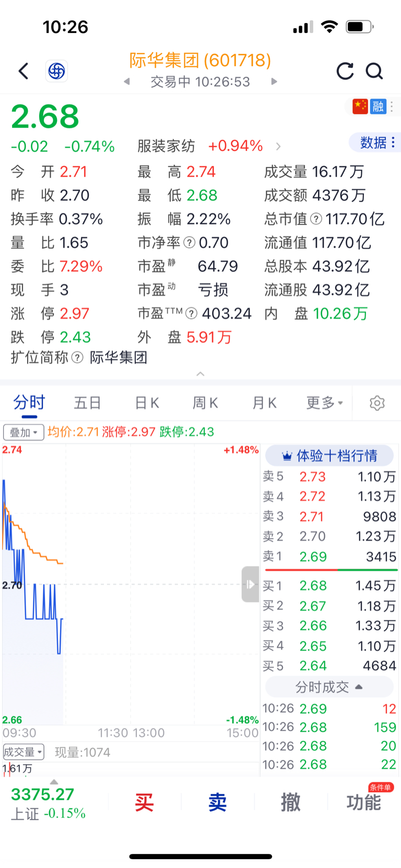Switch to the 周K tab
Screen dimensions: 401x868
205,403
